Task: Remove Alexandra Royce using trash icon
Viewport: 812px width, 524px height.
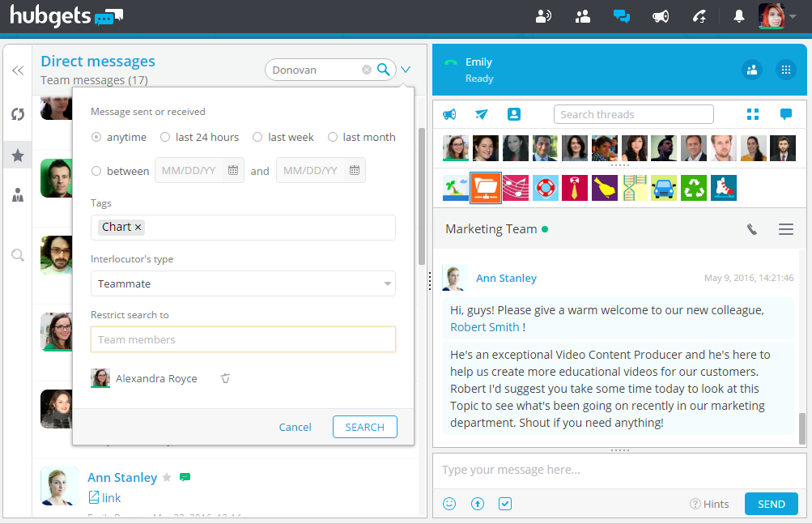Action: 225,378
